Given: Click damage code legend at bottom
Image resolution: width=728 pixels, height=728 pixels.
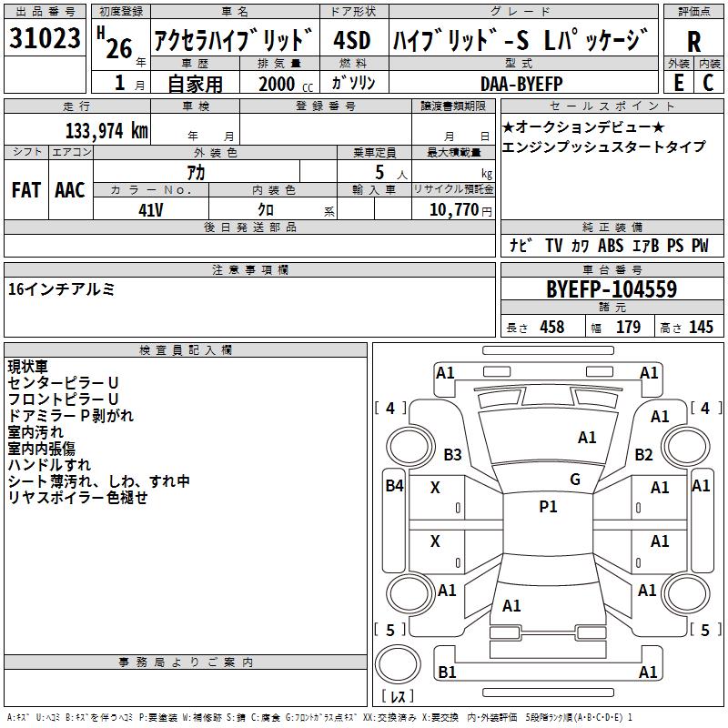Looking at the screenshot, I should [x=319, y=717].
